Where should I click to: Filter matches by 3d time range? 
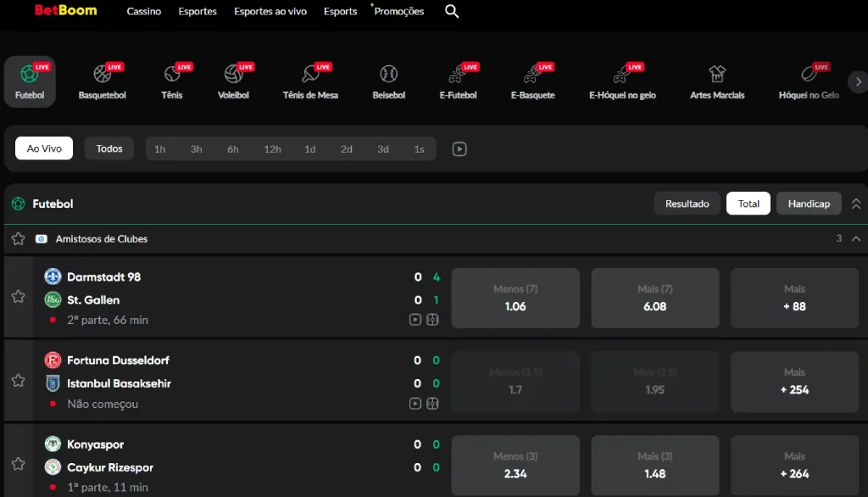[383, 149]
